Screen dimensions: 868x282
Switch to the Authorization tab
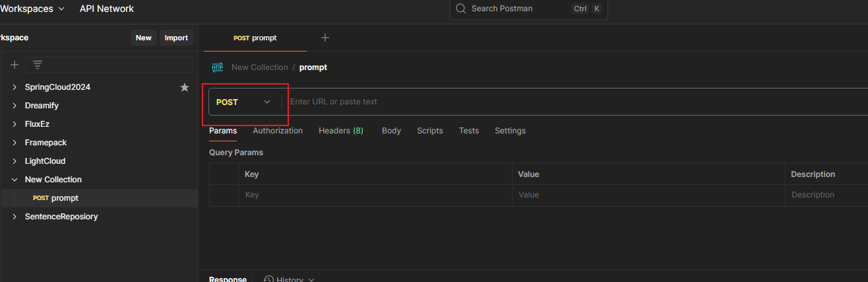click(x=278, y=131)
